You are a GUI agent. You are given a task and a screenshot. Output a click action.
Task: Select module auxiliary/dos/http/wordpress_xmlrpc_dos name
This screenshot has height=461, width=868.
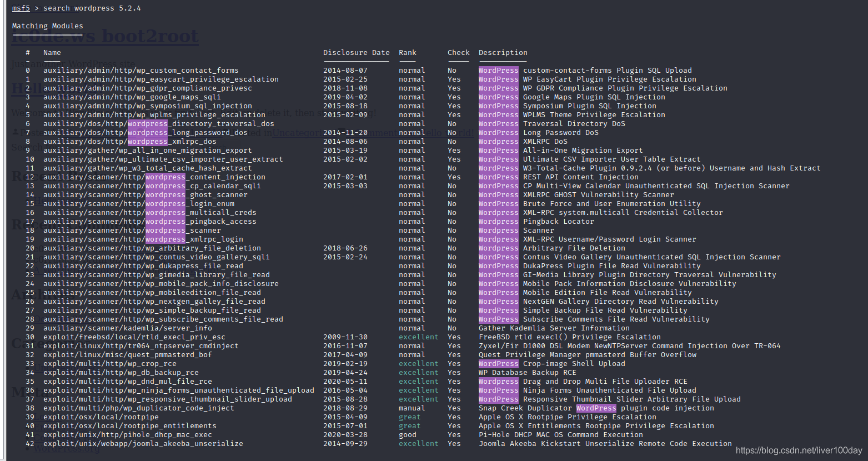[130, 142]
